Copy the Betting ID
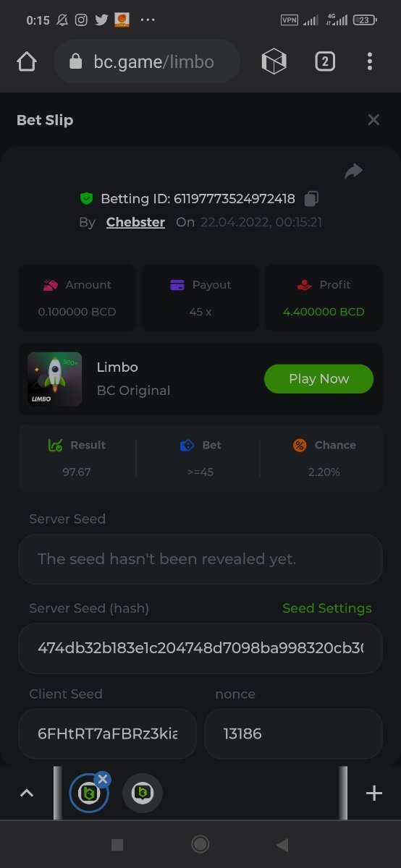Image resolution: width=401 pixels, height=868 pixels. coord(311,199)
